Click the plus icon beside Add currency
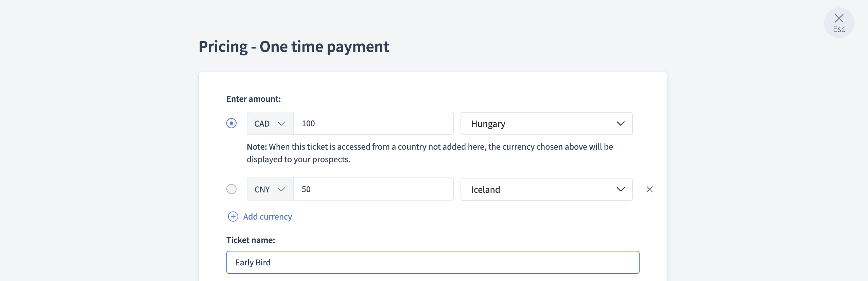 point(233,217)
